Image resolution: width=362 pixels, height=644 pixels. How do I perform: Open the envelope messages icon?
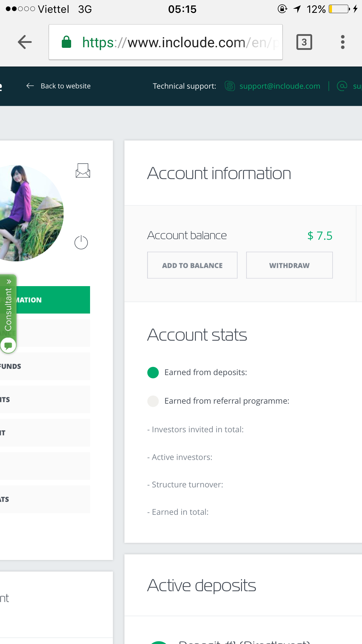click(83, 171)
